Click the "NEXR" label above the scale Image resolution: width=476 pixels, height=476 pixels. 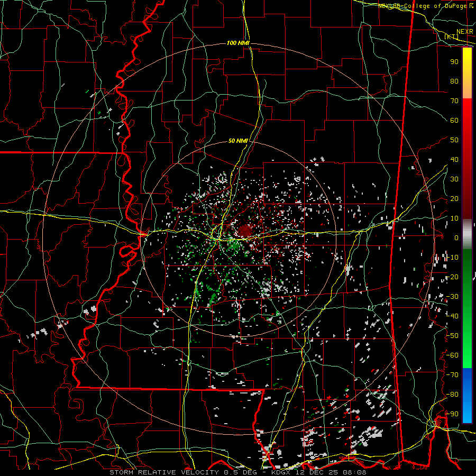[465, 32]
